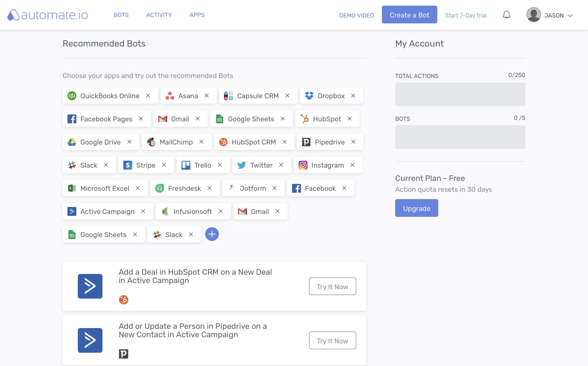The width and height of the screenshot is (588, 366).
Task: Click the Microsoft Excel icon
Action: pos(72,188)
